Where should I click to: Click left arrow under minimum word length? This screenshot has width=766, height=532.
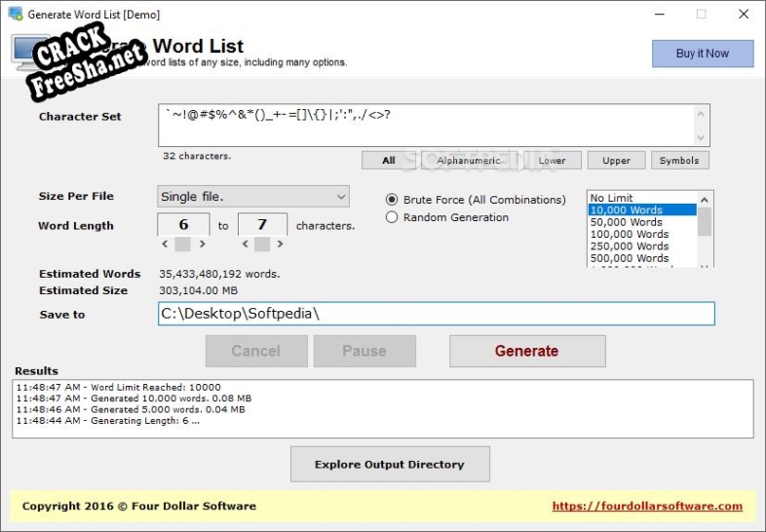tap(164, 245)
